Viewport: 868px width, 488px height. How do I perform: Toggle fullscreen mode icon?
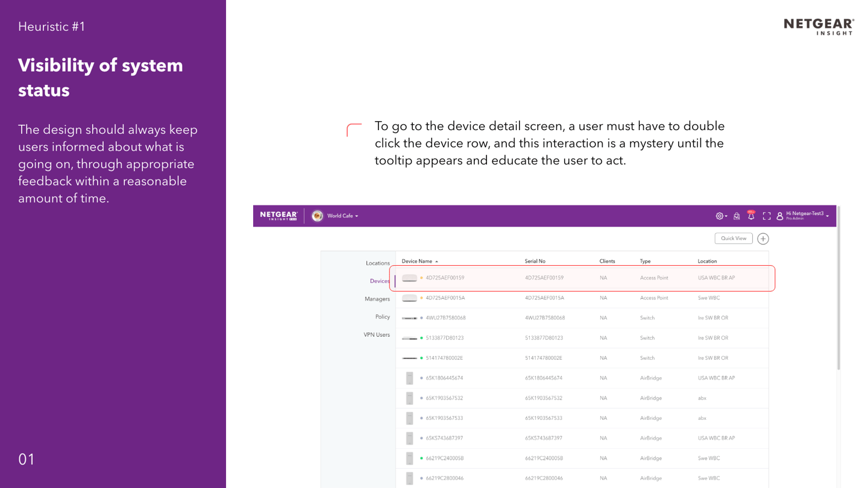767,216
